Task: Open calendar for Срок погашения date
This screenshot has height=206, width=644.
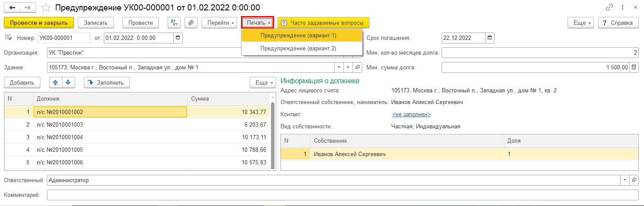Action: click(x=490, y=38)
